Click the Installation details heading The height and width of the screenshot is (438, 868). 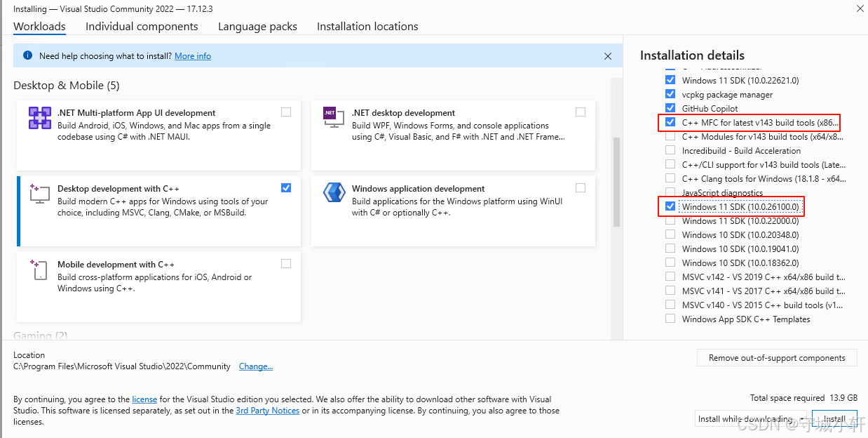[692, 55]
